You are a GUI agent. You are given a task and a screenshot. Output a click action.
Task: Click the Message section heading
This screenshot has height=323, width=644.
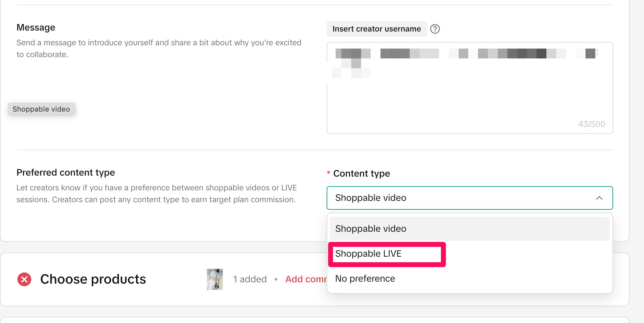[x=36, y=28]
